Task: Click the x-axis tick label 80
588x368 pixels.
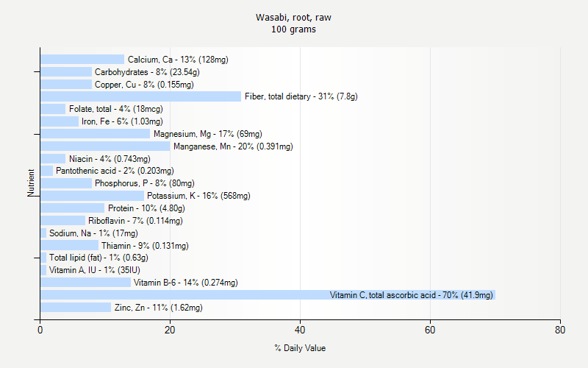Action: click(x=560, y=330)
